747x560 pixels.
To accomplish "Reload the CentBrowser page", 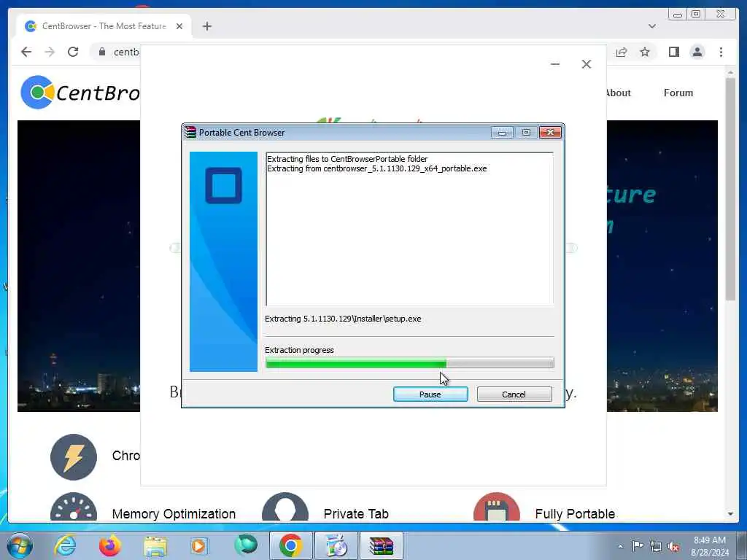I will pos(73,52).
